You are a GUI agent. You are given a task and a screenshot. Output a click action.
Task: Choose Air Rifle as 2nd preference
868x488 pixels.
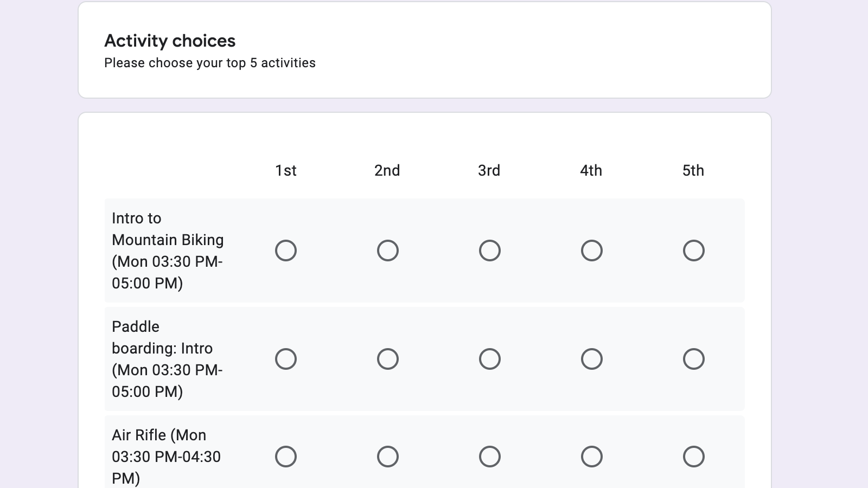click(387, 457)
